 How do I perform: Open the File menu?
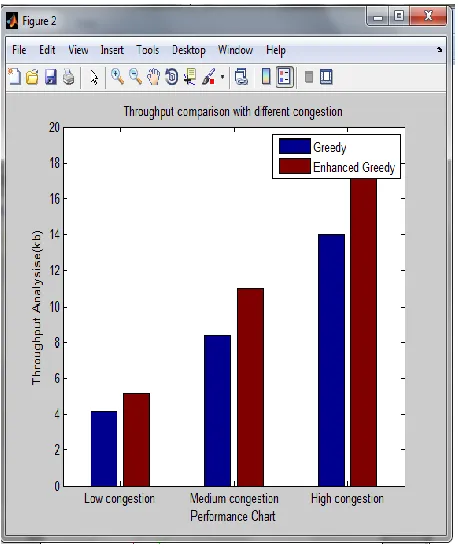pos(19,50)
